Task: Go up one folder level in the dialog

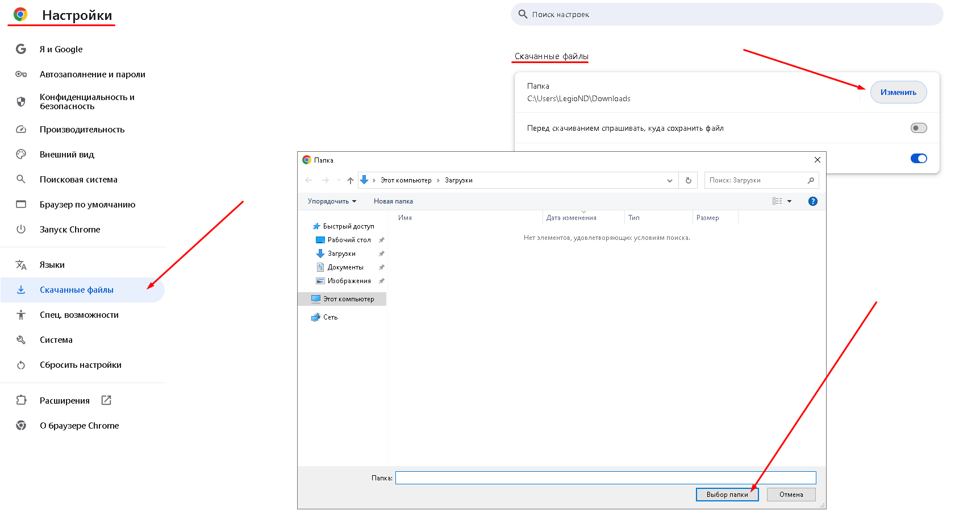Action: [351, 180]
